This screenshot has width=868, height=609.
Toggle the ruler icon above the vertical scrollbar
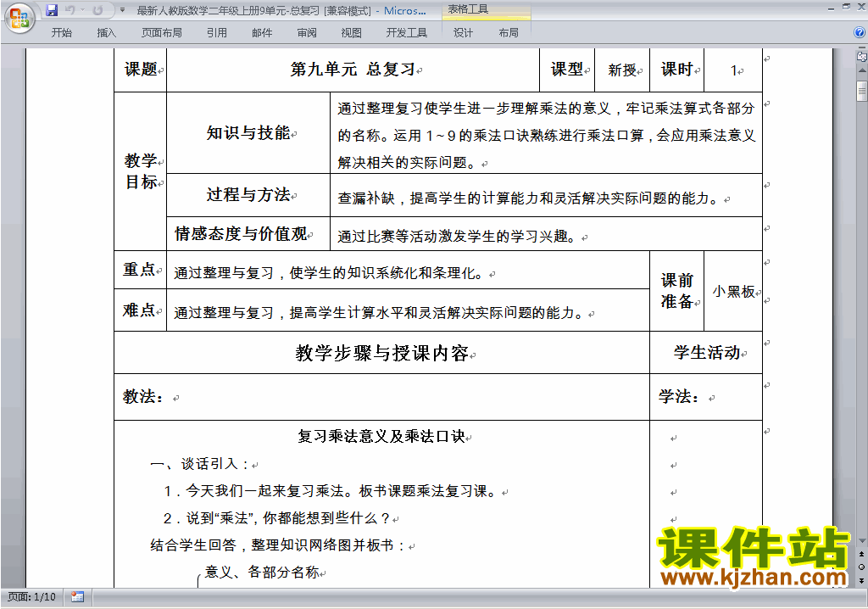[861, 56]
